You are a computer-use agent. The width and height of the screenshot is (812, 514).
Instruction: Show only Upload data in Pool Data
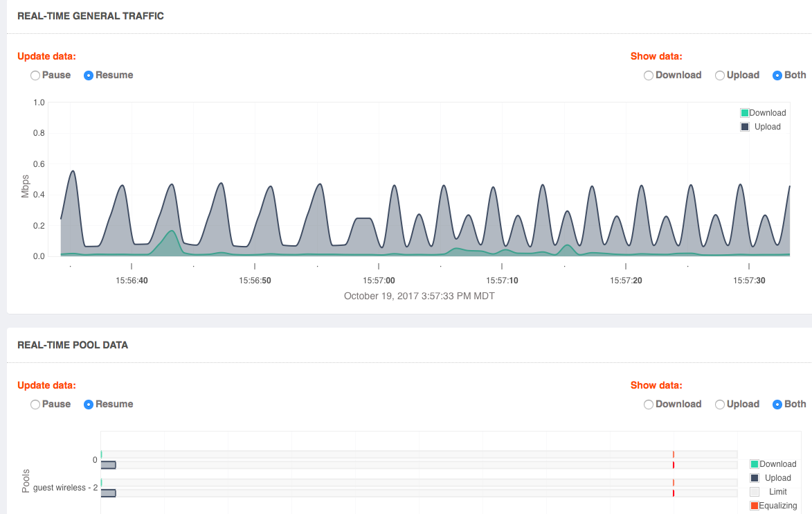pos(720,405)
